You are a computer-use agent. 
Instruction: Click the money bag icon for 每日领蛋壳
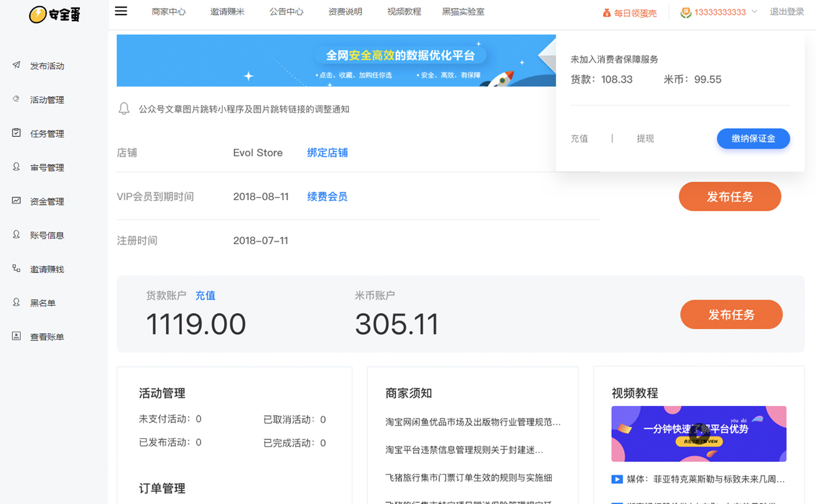(x=607, y=12)
